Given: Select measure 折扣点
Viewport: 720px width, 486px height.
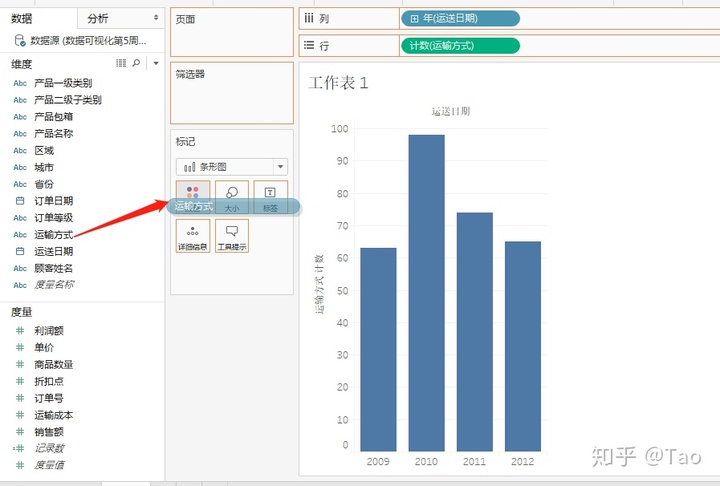Looking at the screenshot, I should 49,381.
